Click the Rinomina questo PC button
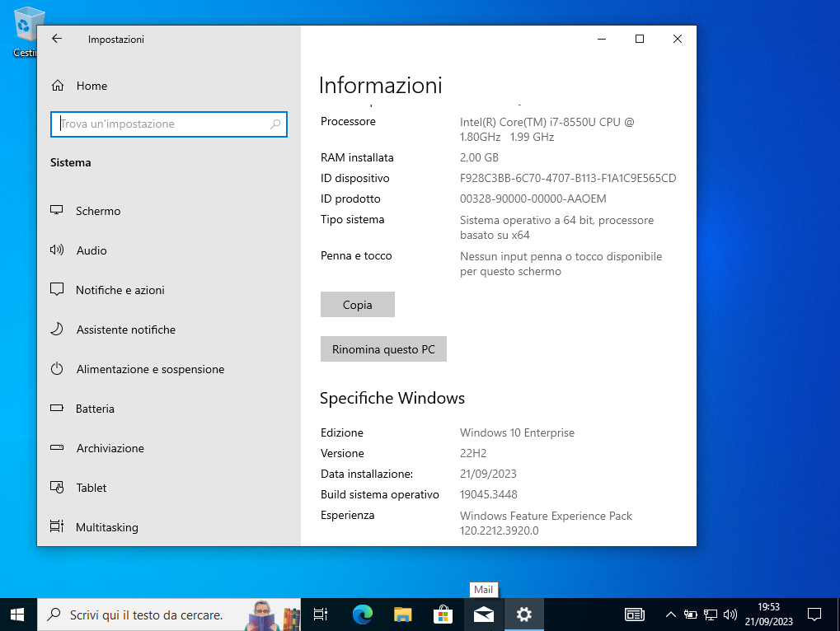Screen dimensions: 840x631 (383, 349)
